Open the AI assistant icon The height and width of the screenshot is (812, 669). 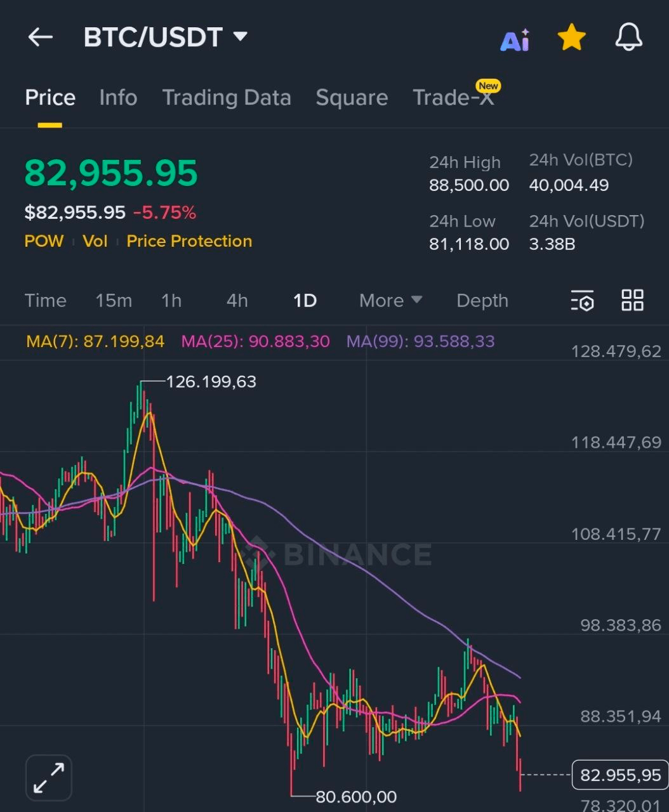(x=515, y=39)
